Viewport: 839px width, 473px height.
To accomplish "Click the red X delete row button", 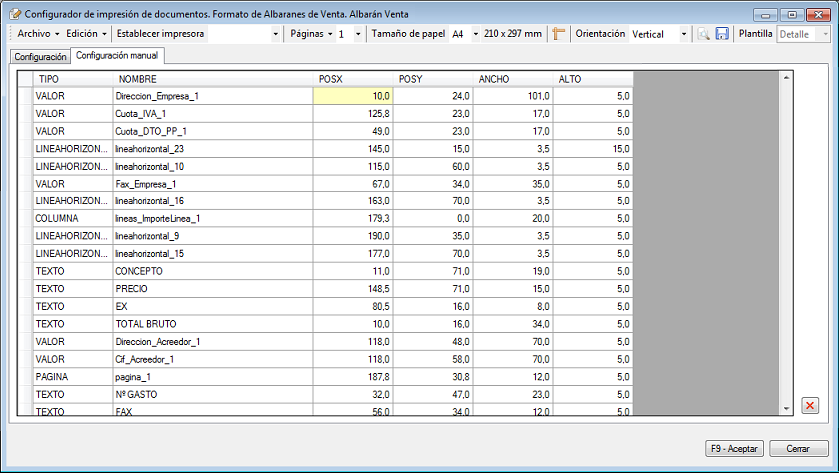I will [810, 405].
